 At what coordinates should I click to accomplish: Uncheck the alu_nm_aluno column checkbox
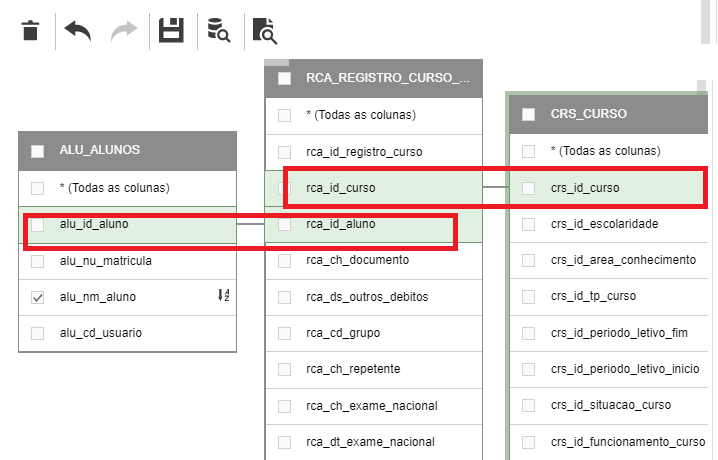[38, 297]
